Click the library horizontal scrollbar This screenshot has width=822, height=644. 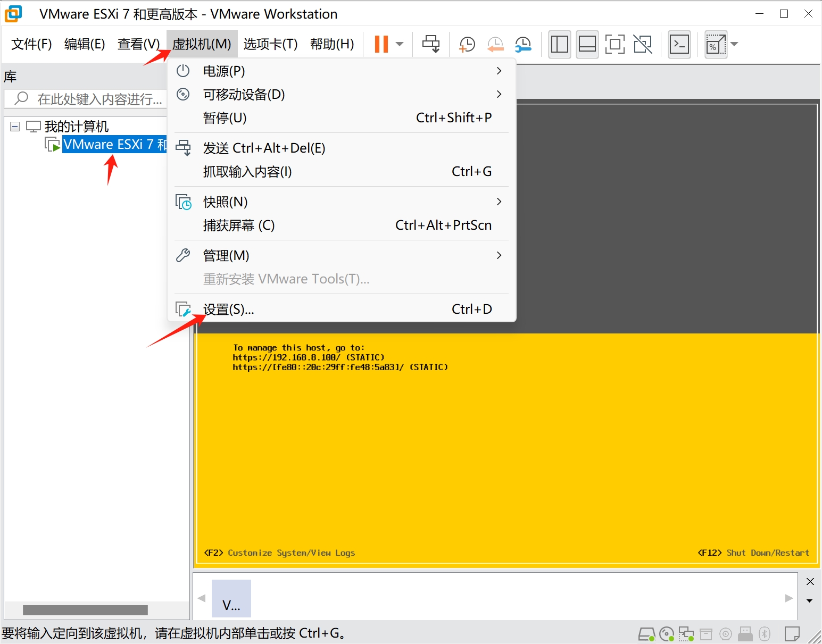(x=85, y=610)
